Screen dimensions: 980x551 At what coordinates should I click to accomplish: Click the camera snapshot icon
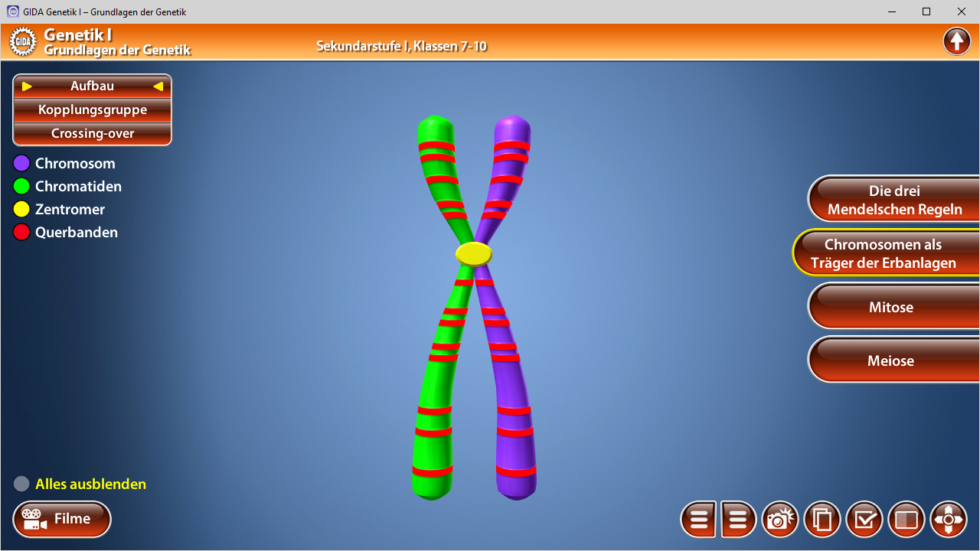click(780, 519)
